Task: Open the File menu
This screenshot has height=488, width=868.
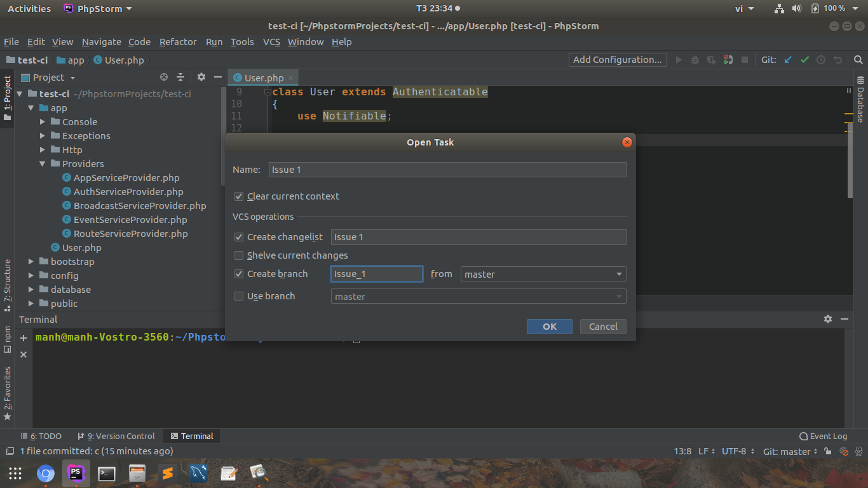Action: pos(11,42)
